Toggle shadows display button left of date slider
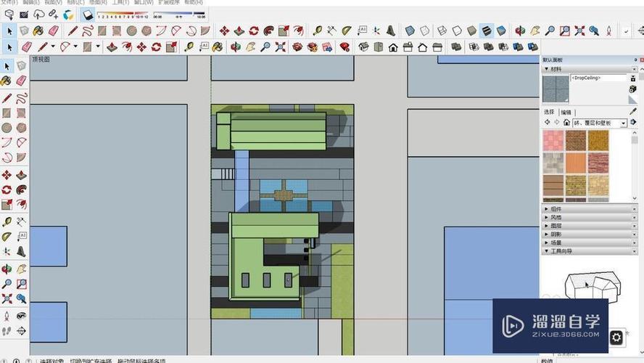The width and height of the screenshot is (644, 363). [88, 15]
